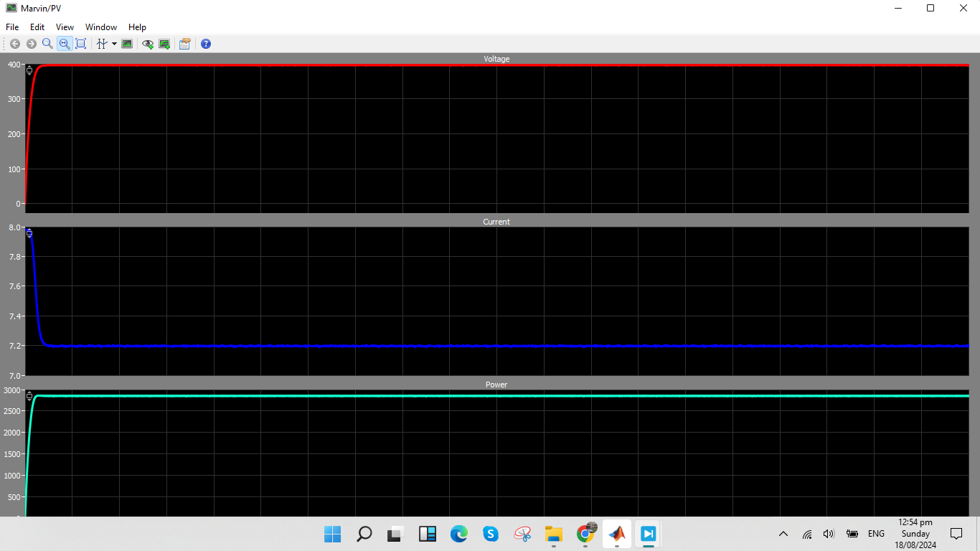Open the View menu
Viewport: 980px width, 551px height.
(x=65, y=27)
